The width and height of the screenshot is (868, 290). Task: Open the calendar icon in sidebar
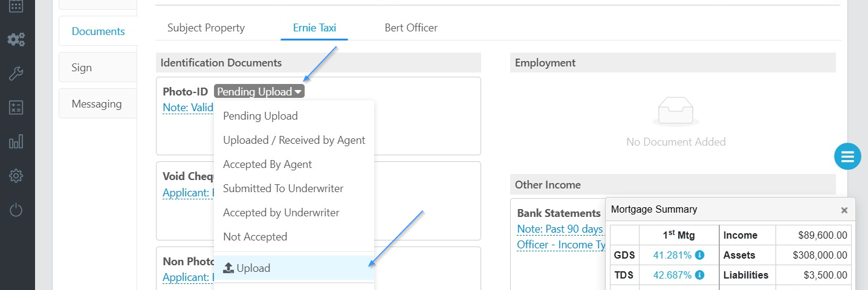(16, 6)
